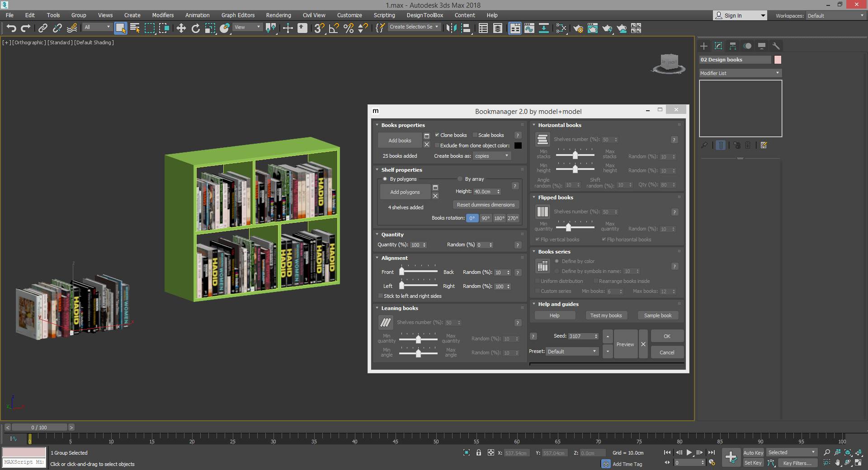
Task: Click the Set Key plus icon
Action: [x=731, y=457]
